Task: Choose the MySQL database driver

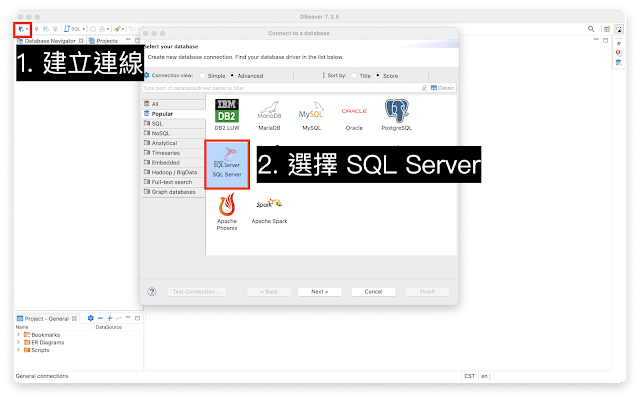Action: pos(311,116)
